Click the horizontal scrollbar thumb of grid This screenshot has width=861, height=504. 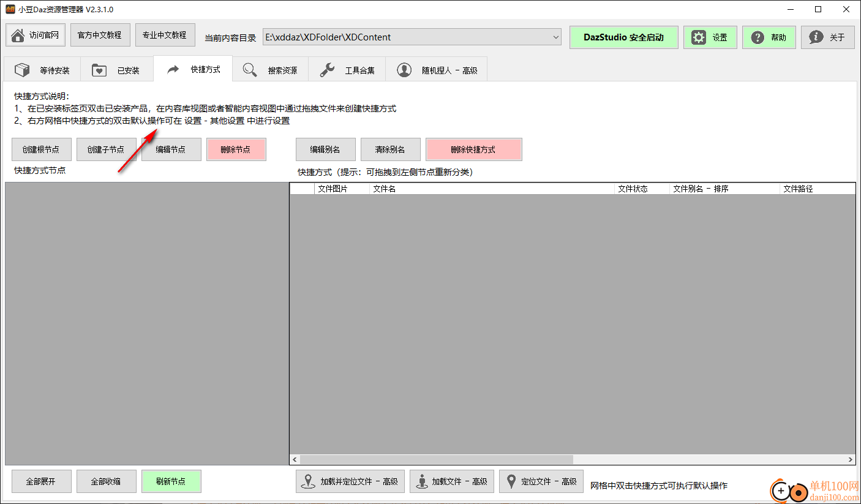[x=436, y=459]
